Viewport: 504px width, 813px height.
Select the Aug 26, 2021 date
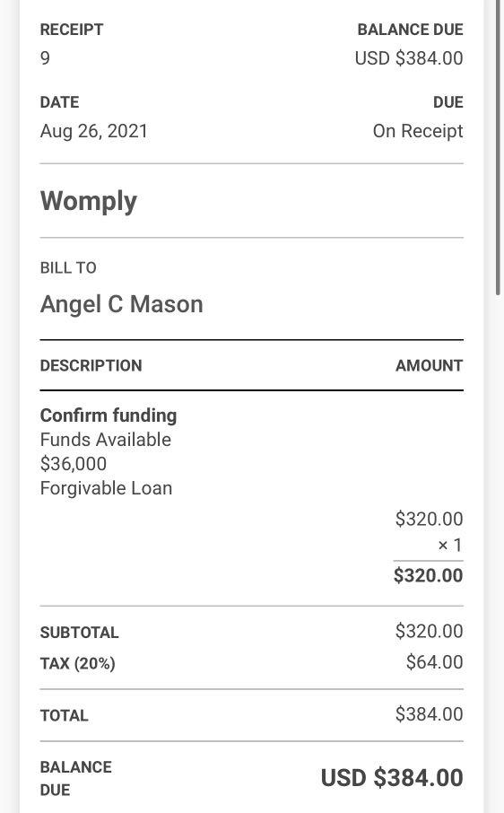94,131
